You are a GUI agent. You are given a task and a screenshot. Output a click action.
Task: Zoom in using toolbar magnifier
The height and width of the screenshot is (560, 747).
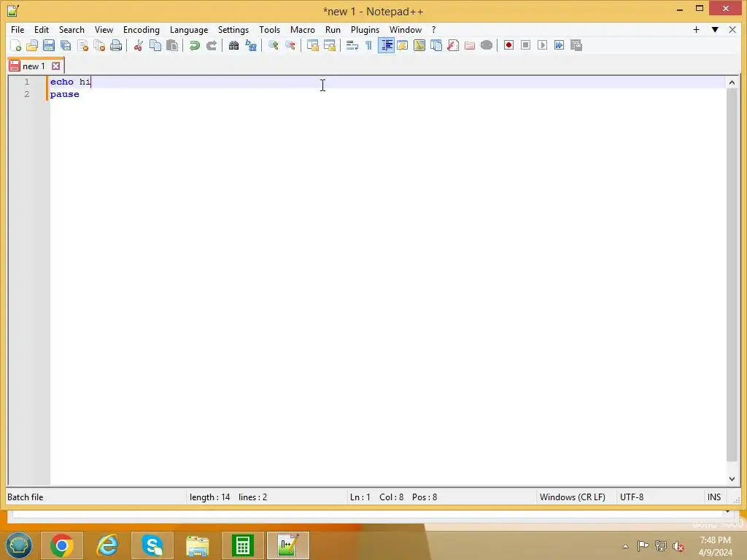(x=273, y=45)
